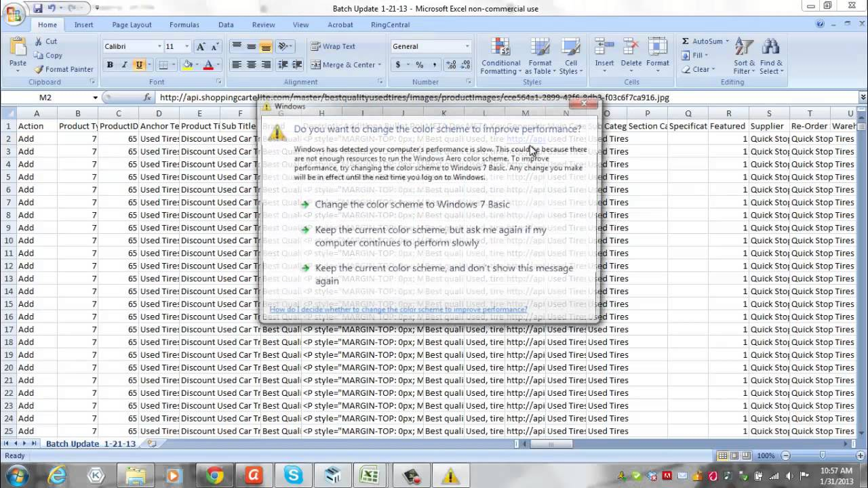Viewport: 868px width, 488px height.
Task: Switch to the Formulas tab
Action: coord(184,25)
